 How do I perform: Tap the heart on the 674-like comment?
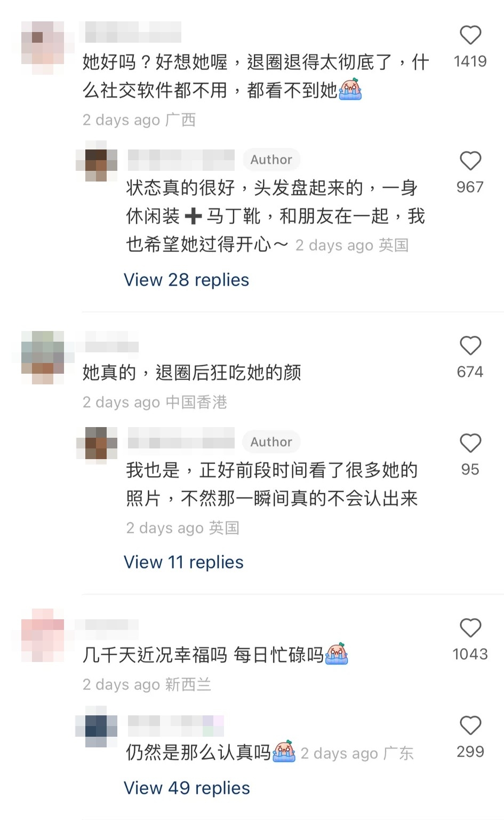coord(470,345)
